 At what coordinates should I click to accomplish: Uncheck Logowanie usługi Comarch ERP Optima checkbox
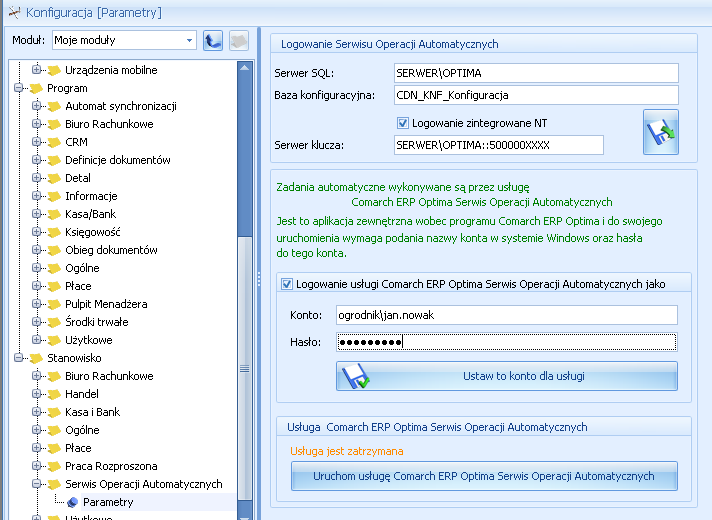tap(287, 284)
